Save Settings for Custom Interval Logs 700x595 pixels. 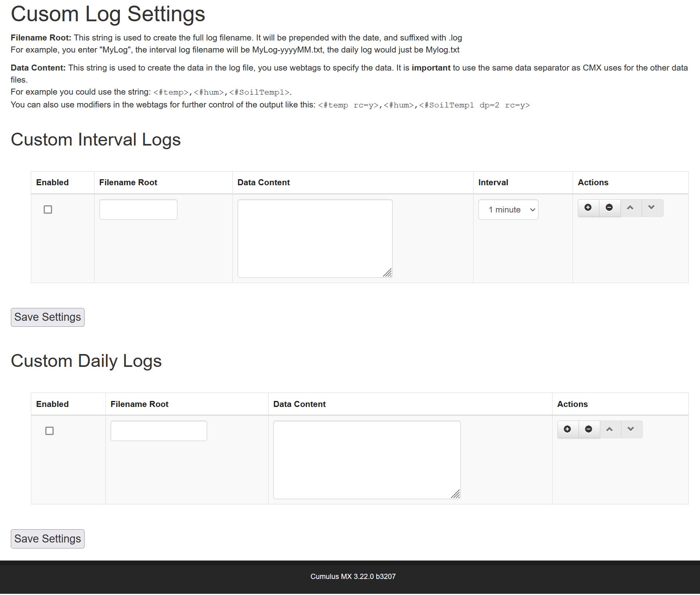47,317
